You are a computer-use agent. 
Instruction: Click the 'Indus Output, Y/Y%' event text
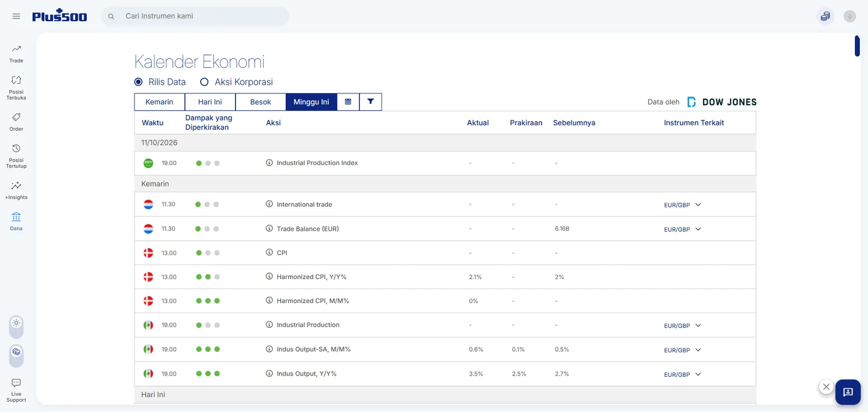click(307, 373)
